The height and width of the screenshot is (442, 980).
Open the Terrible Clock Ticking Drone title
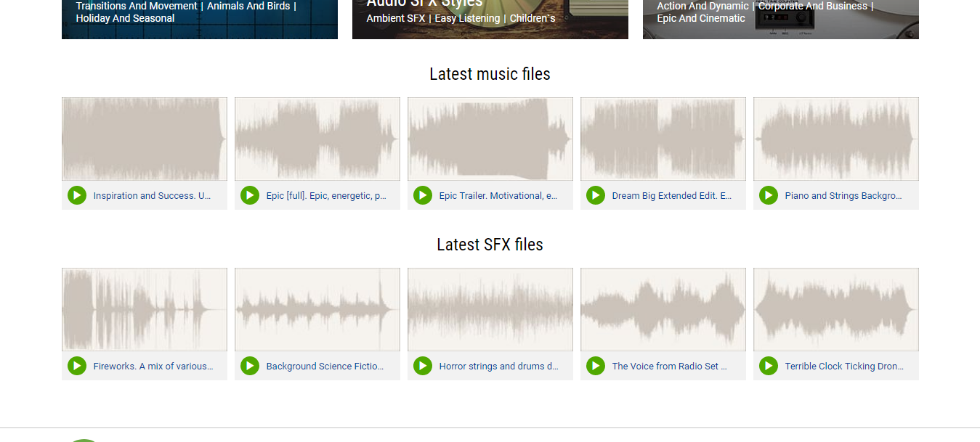click(x=845, y=367)
